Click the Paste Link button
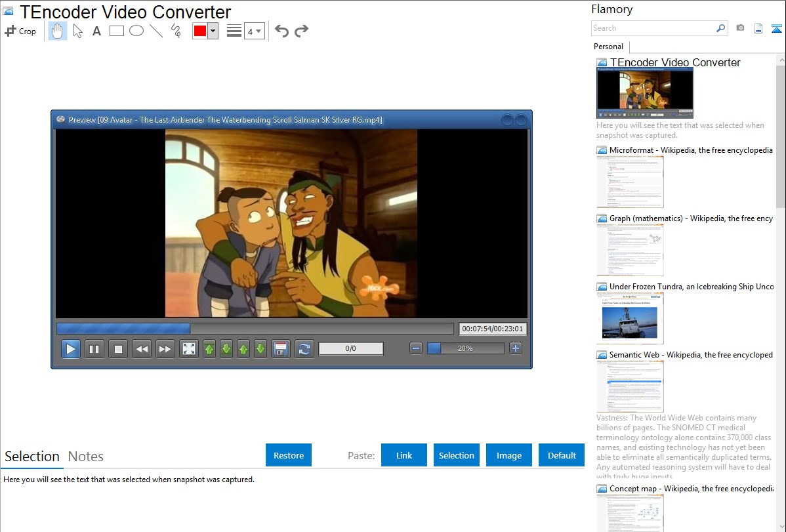 404,455
